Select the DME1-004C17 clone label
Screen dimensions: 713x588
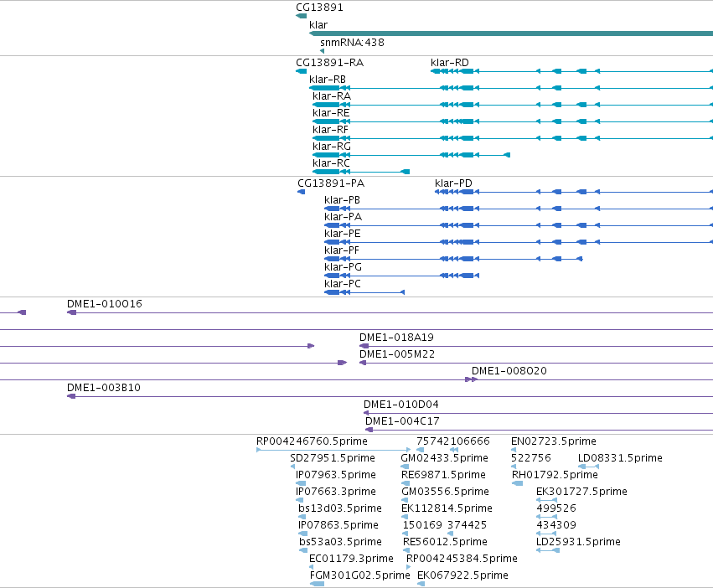(x=402, y=421)
